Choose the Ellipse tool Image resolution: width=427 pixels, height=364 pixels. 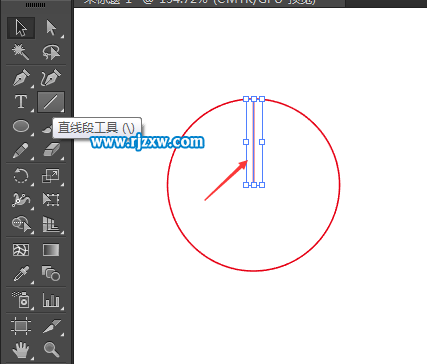[x=21, y=127]
